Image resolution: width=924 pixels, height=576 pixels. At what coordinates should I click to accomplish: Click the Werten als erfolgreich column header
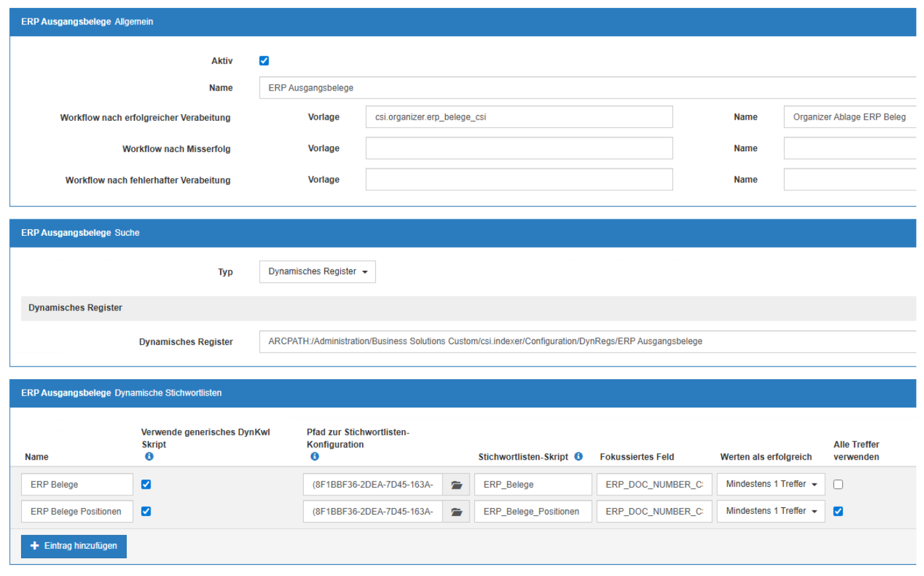(x=766, y=457)
